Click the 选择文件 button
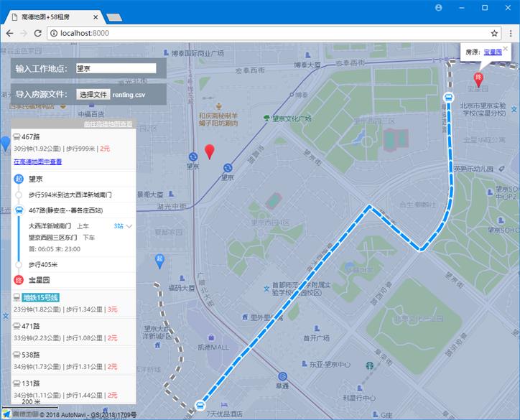Image resolution: width=520 pixels, height=420 pixels. click(93, 95)
